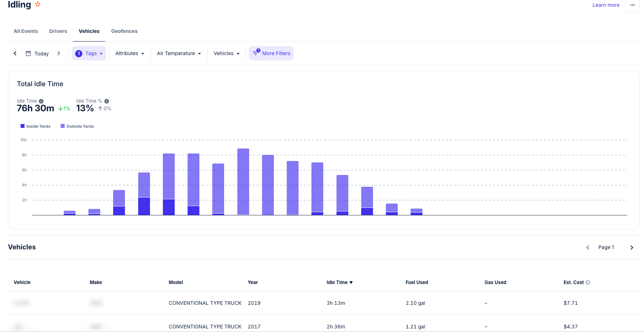Navigate to the previous day with left chevron

[x=15, y=53]
